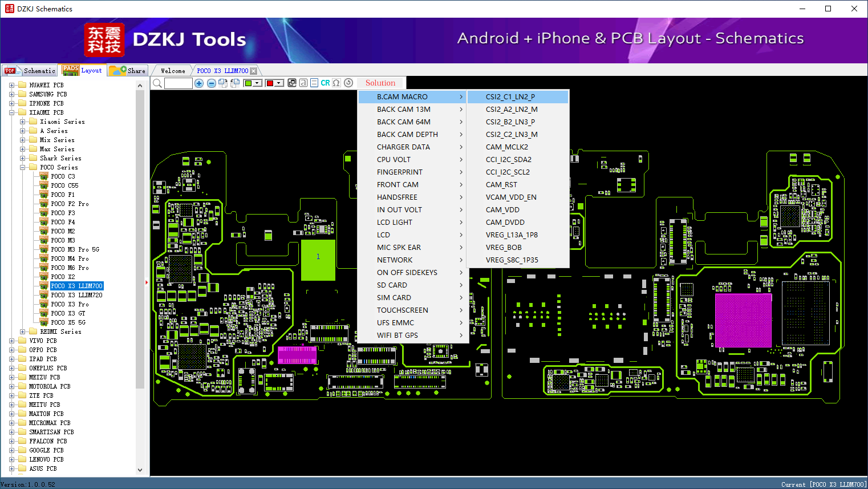Click the blue document outline icon
Viewport: 868px width, 489px height.
pyautogui.click(x=314, y=83)
